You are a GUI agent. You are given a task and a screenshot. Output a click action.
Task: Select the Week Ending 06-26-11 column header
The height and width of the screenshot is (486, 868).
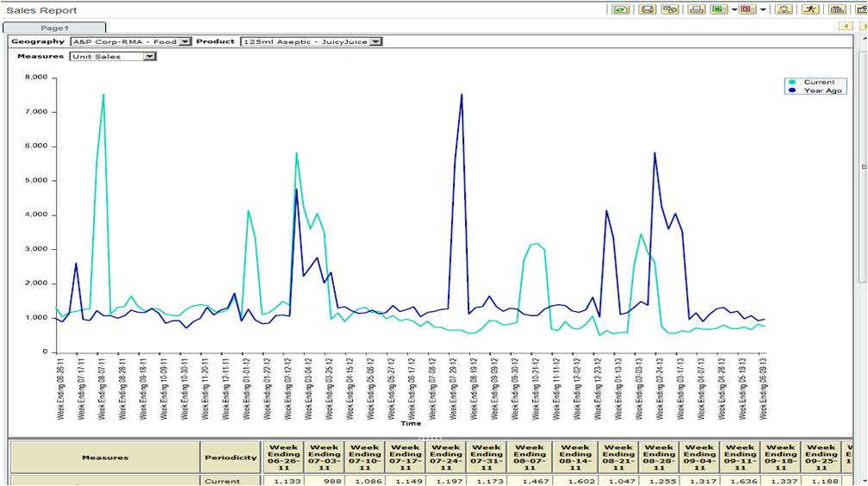[283, 457]
